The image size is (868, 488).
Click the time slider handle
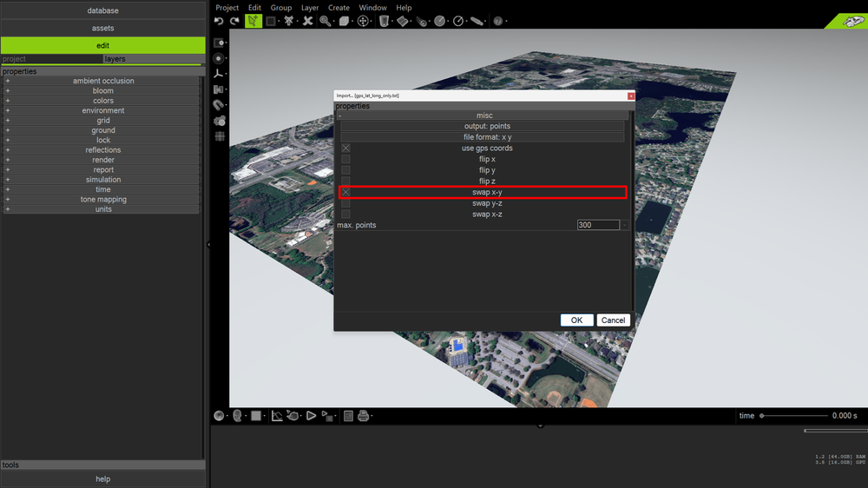tap(762, 416)
